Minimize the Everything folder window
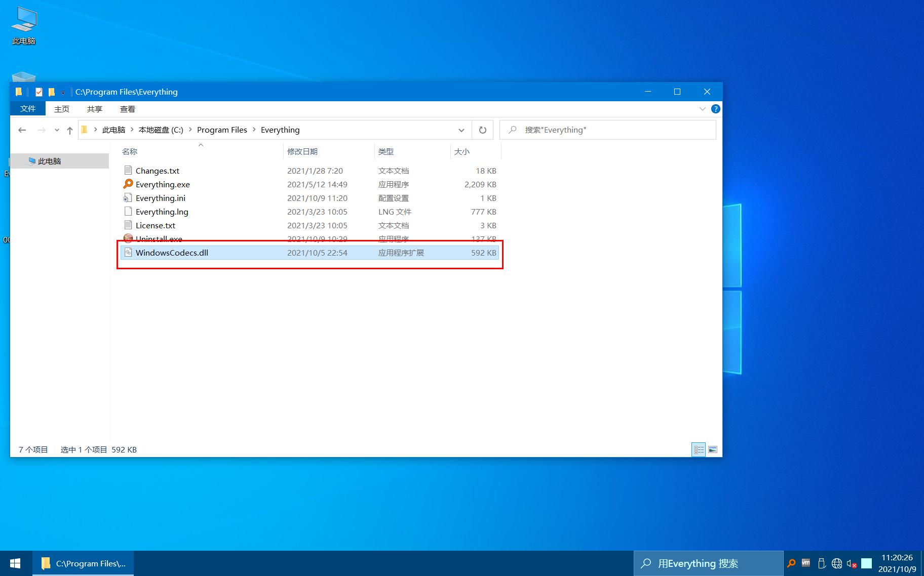Image resolution: width=924 pixels, height=576 pixels. tap(648, 92)
